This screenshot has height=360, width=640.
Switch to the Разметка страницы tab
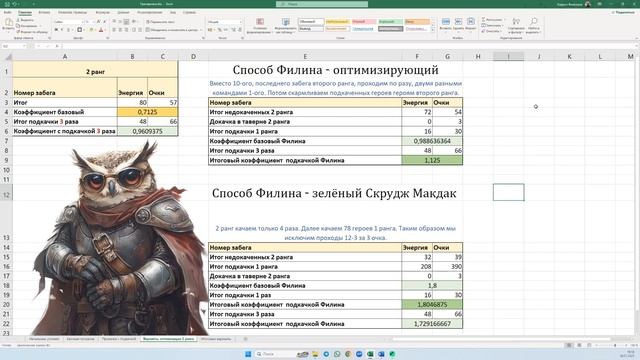[72, 12]
